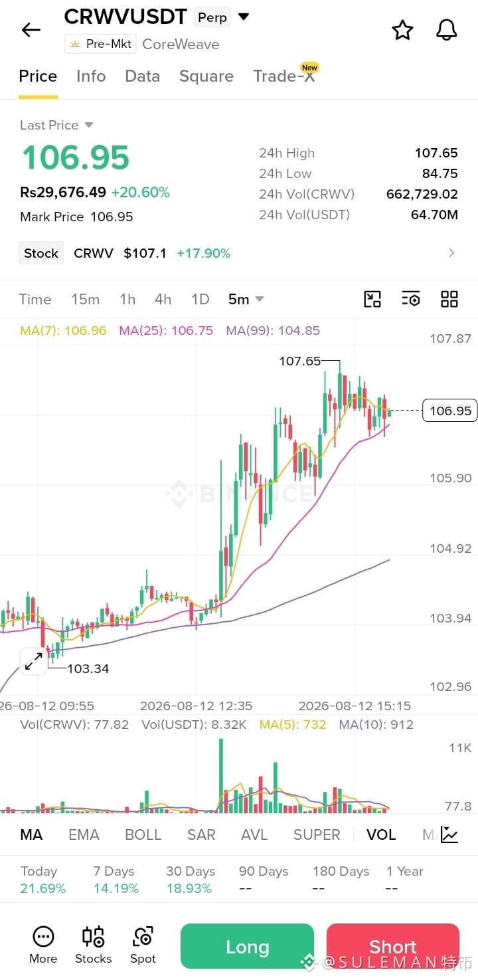Open chart indicator settings icon
The image size is (478, 980).
410,299
